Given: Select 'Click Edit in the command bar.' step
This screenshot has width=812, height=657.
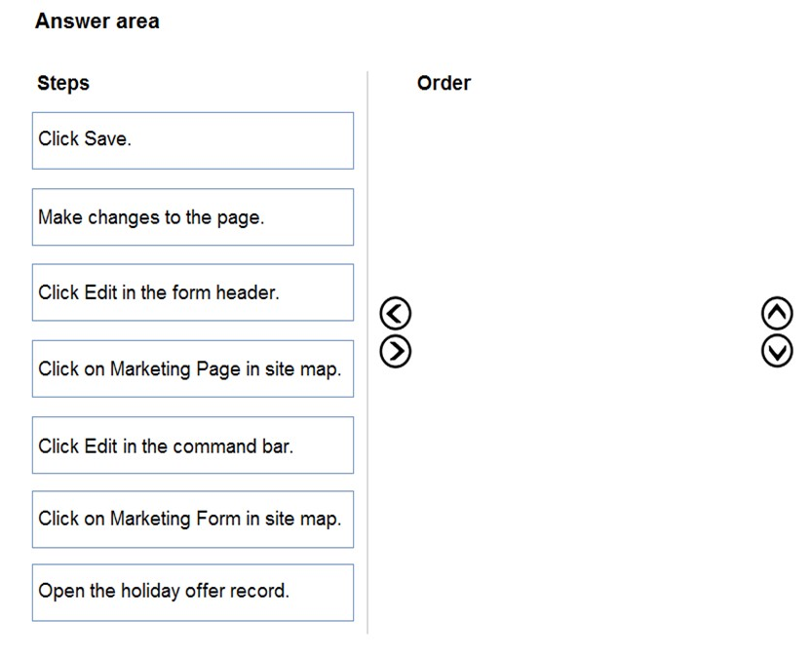Looking at the screenshot, I should point(193,445).
